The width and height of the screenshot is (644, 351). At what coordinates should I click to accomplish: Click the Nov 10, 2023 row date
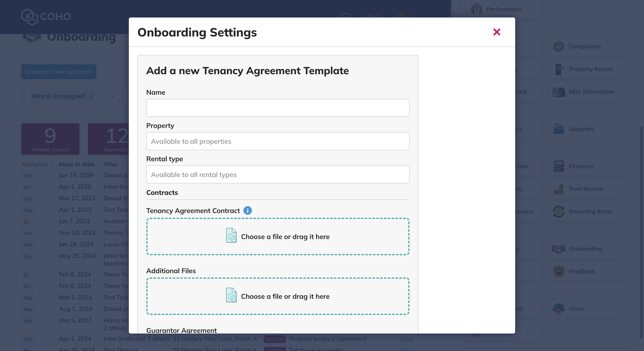[77, 233]
